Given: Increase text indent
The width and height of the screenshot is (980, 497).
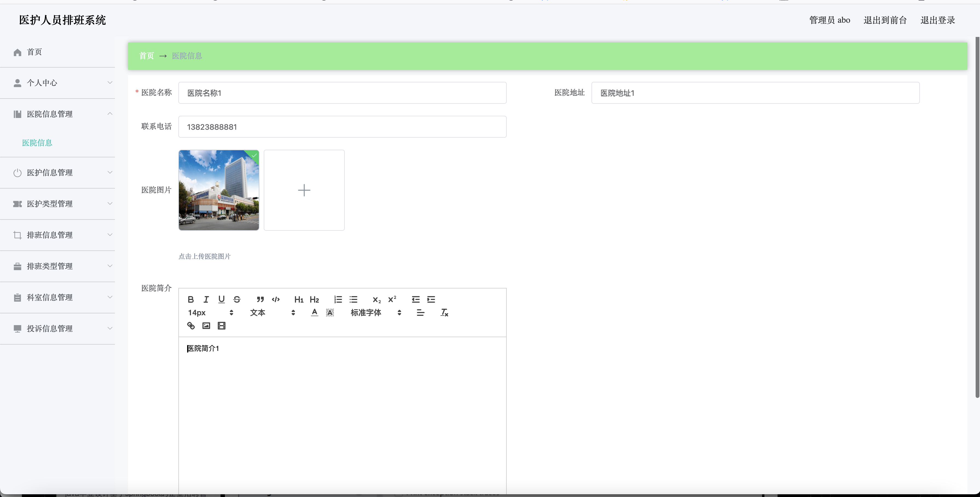Looking at the screenshot, I should pos(431,299).
